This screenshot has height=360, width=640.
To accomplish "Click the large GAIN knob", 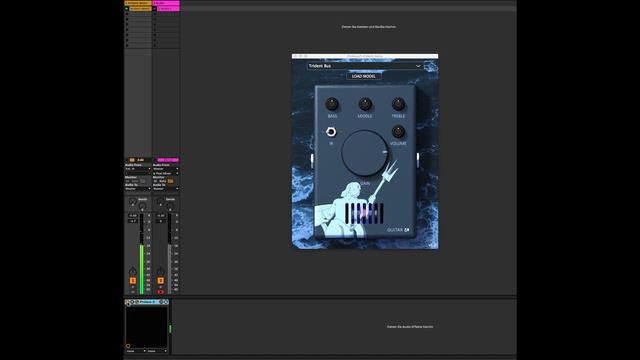I will coord(365,153).
